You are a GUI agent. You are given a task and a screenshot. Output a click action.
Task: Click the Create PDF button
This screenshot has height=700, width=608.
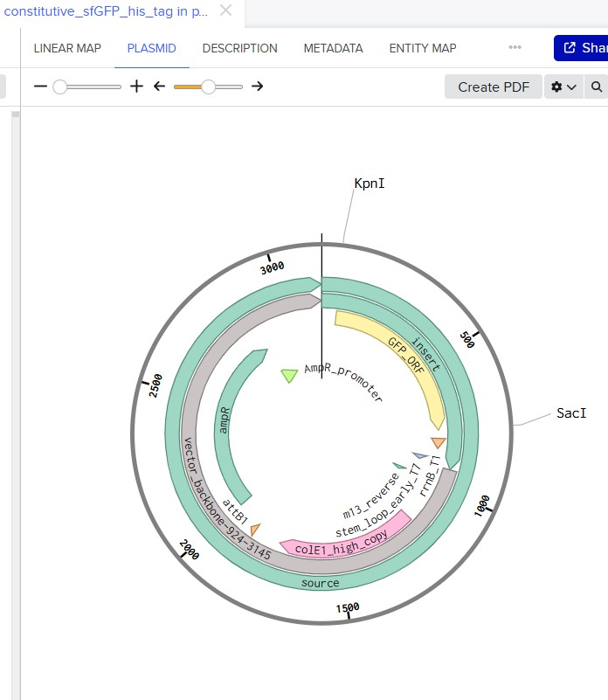[494, 87]
